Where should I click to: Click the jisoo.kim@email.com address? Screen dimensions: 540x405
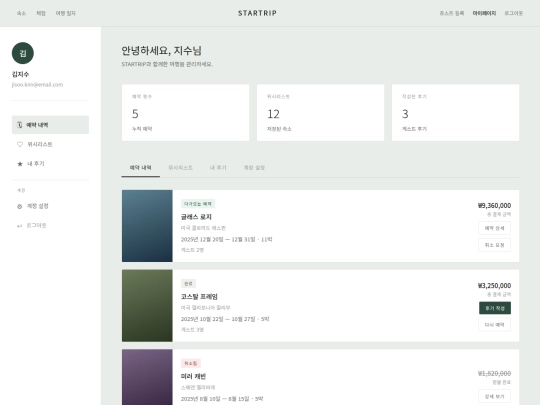(x=37, y=85)
